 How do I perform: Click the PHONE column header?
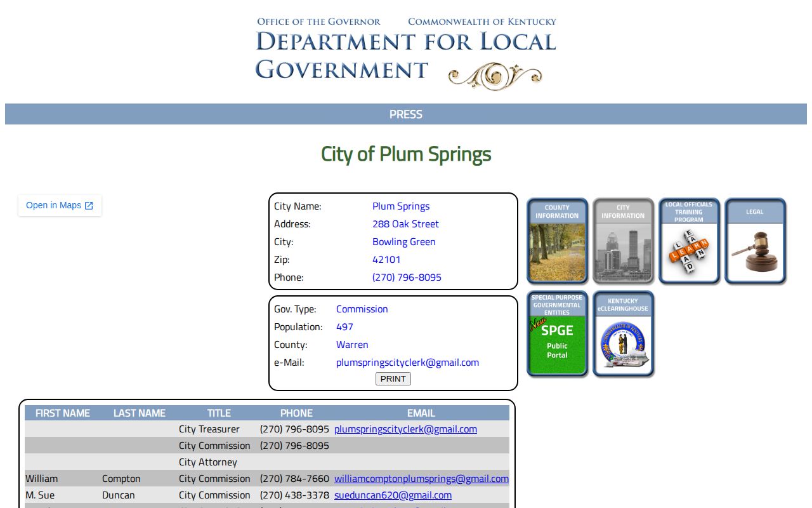(296, 413)
